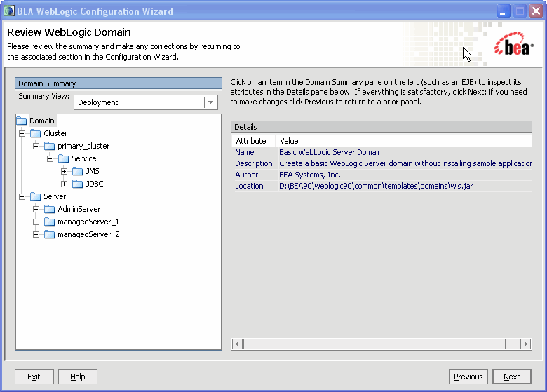Click the Author attribute cell

(x=255, y=175)
